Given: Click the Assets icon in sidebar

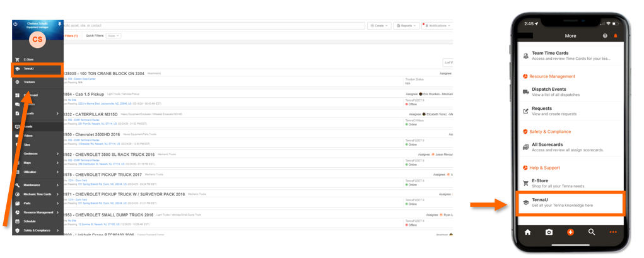Looking at the screenshot, I should tap(17, 127).
